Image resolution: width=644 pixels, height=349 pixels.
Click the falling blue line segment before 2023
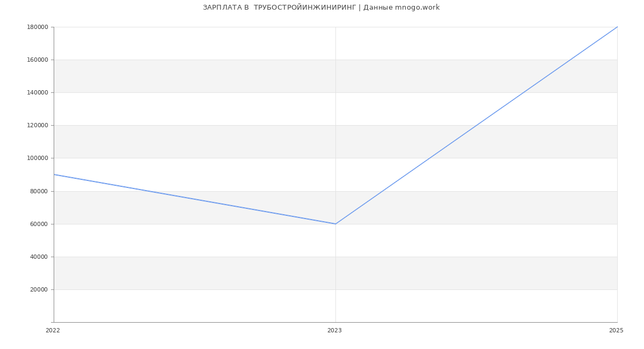pos(194,199)
